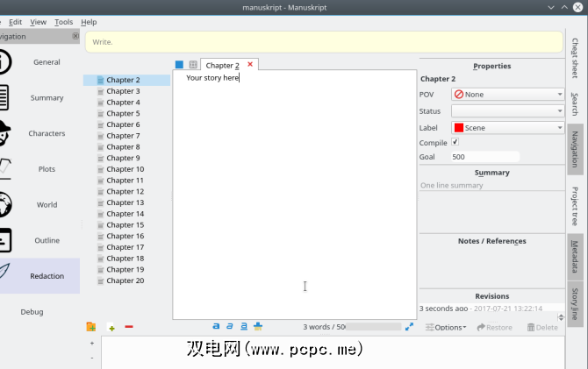Click the plus zoom button below the tree
The image size is (588, 369).
point(92,344)
